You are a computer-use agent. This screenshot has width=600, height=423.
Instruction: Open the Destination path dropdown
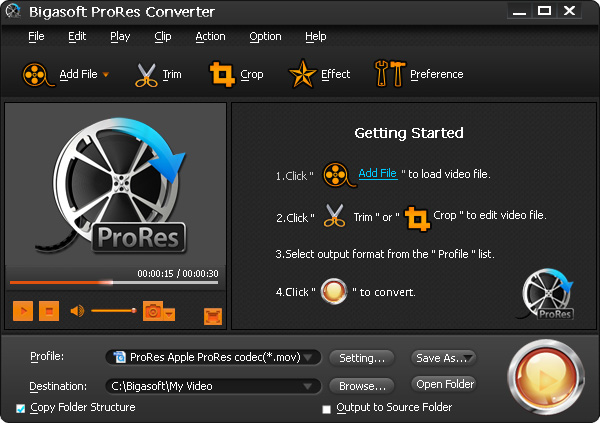pos(311,385)
